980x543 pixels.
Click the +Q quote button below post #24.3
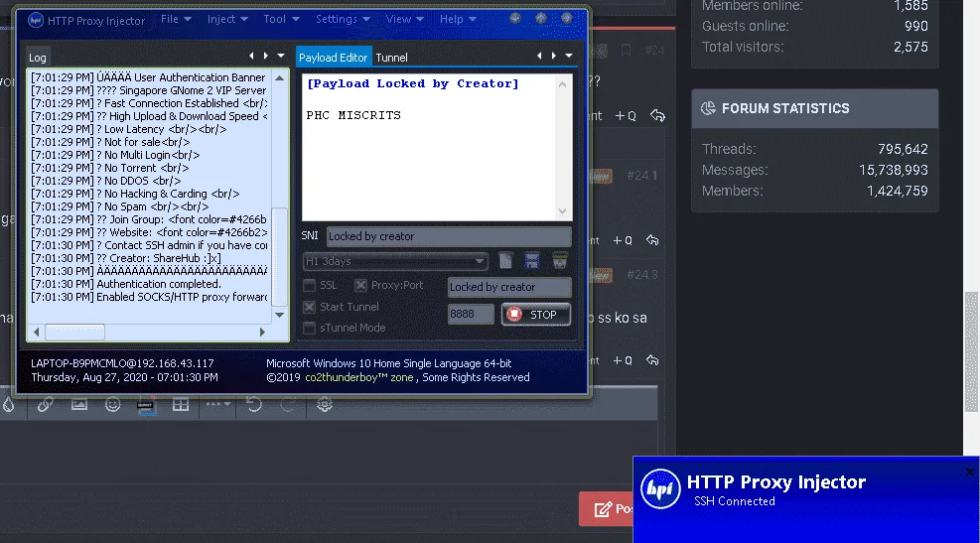pos(623,360)
